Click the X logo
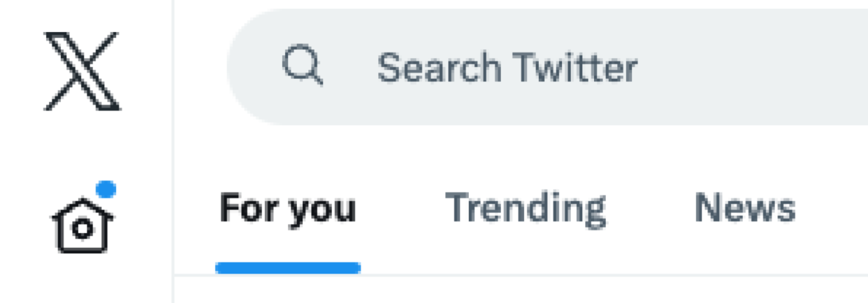The image size is (868, 303). tap(82, 71)
